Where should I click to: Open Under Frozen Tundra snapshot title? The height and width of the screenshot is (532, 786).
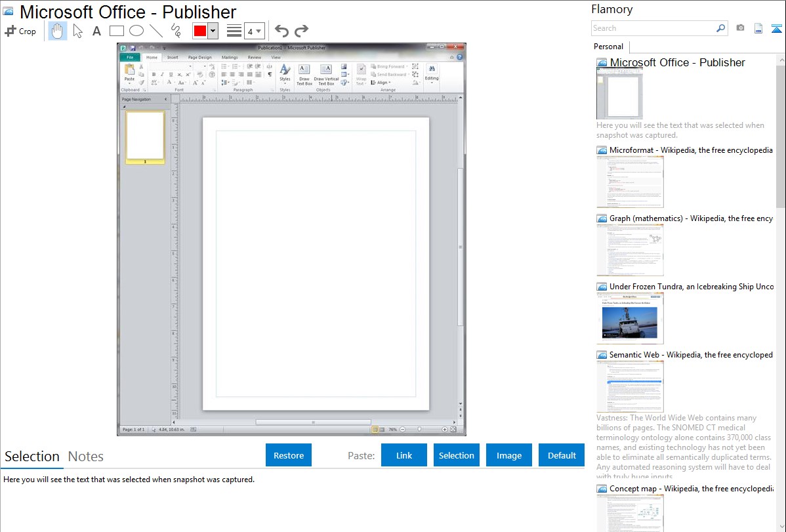point(692,286)
